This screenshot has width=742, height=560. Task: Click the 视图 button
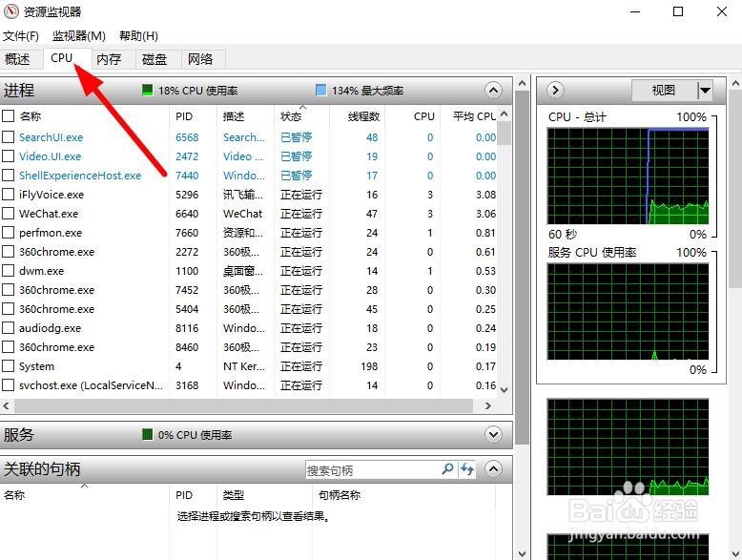coord(665,90)
